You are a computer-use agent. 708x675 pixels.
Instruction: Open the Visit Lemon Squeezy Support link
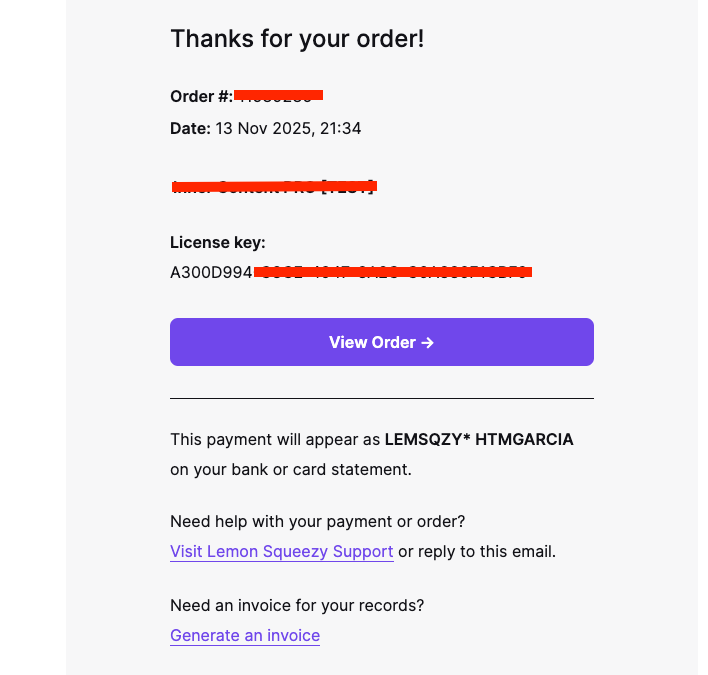[x=281, y=552]
